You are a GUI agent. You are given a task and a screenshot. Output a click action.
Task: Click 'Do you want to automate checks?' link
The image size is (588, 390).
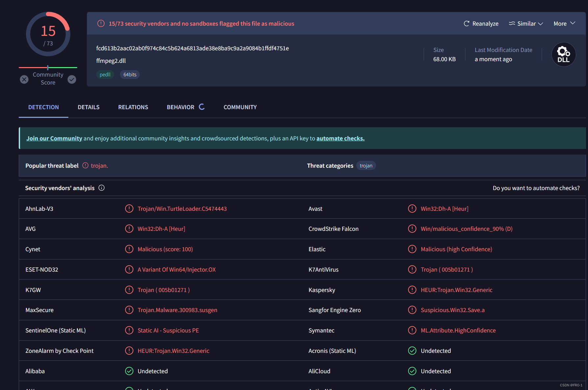536,188
